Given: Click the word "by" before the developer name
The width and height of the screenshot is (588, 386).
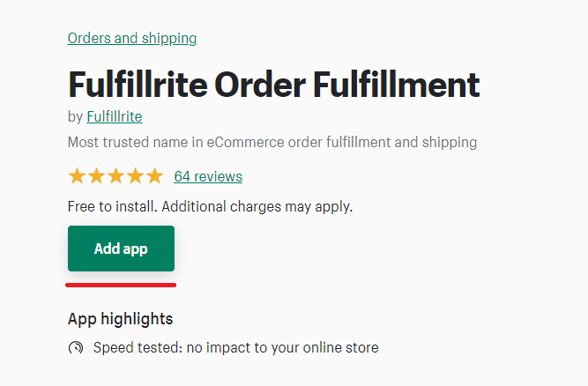Looking at the screenshot, I should tap(75, 116).
